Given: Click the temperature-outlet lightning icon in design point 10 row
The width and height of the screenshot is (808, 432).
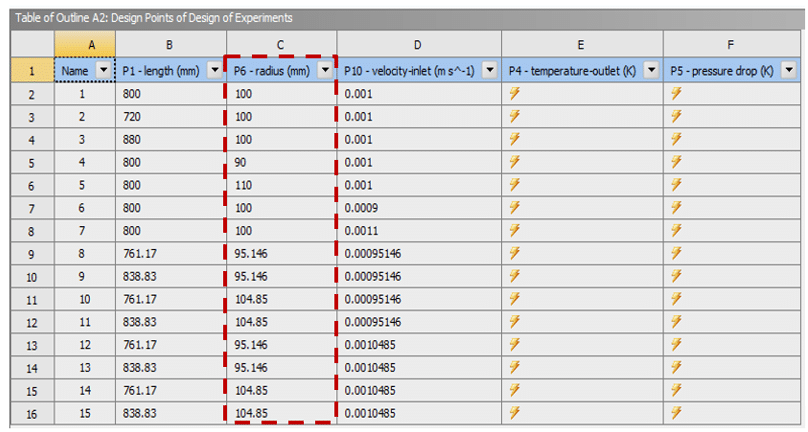Looking at the screenshot, I should 514,298.
